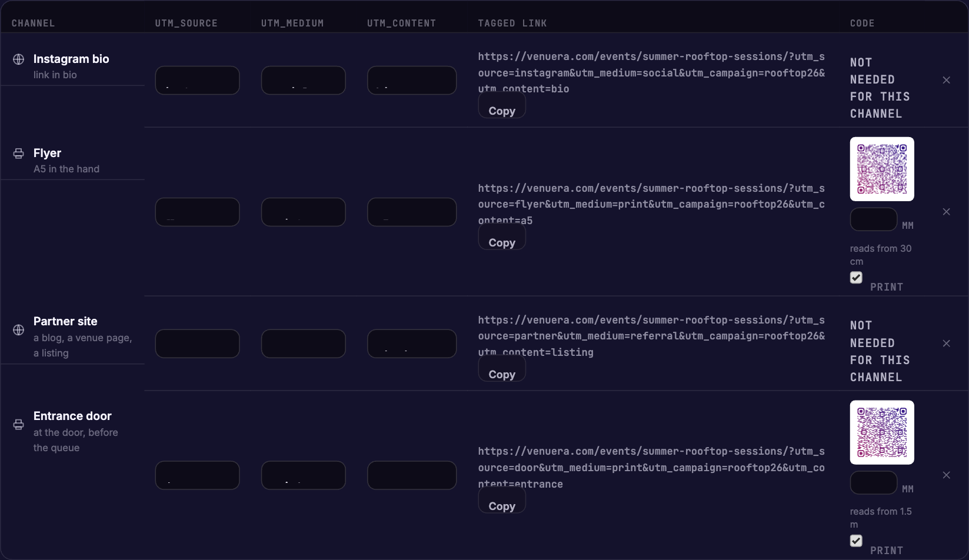Select the Partner site channel name
Viewport: 969px width, 560px height.
[x=65, y=321]
